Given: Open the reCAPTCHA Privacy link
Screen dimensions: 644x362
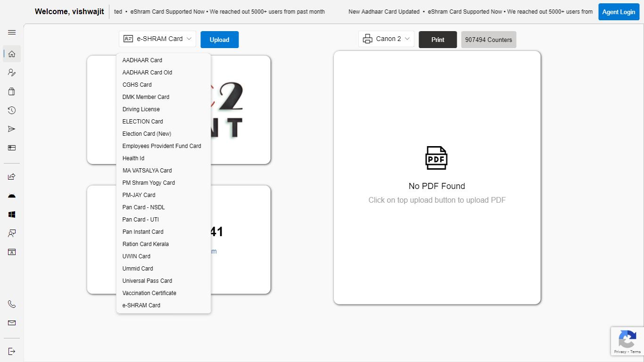Looking at the screenshot, I should pyautogui.click(x=620, y=352).
